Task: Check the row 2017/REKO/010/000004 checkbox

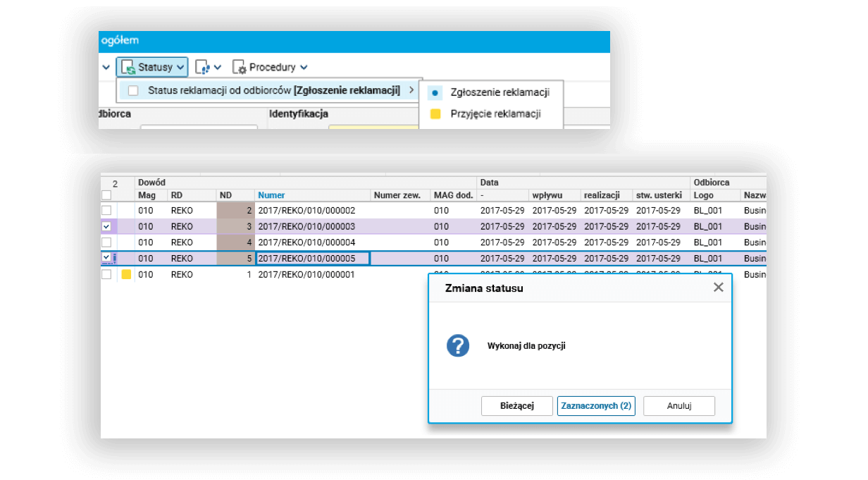Action: tap(106, 242)
